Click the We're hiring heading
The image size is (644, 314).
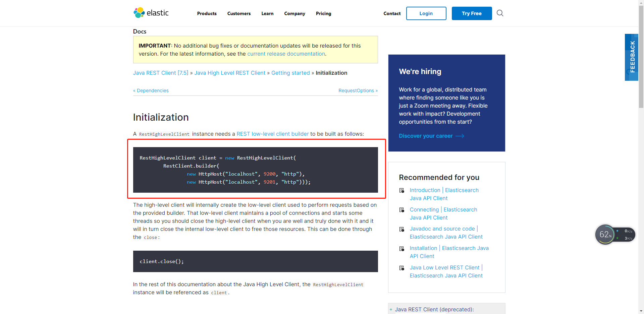420,71
